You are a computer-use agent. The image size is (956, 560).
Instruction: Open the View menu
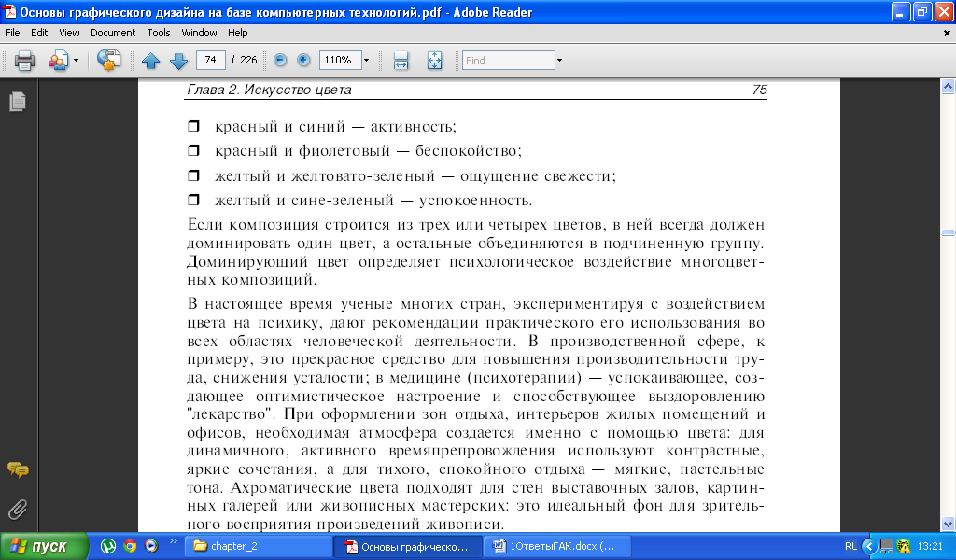pyautogui.click(x=69, y=33)
